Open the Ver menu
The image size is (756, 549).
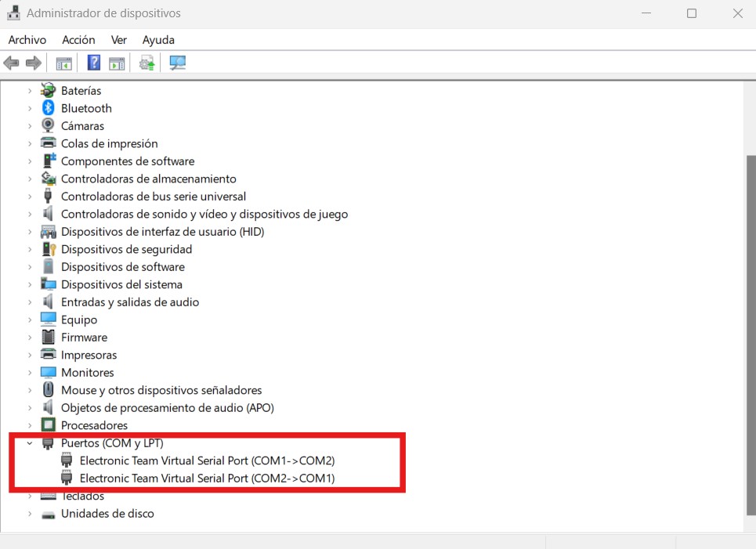point(118,40)
